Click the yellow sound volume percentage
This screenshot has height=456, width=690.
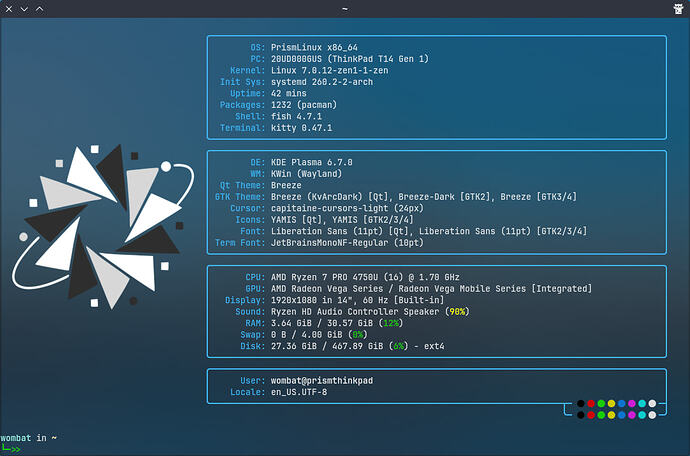click(457, 312)
